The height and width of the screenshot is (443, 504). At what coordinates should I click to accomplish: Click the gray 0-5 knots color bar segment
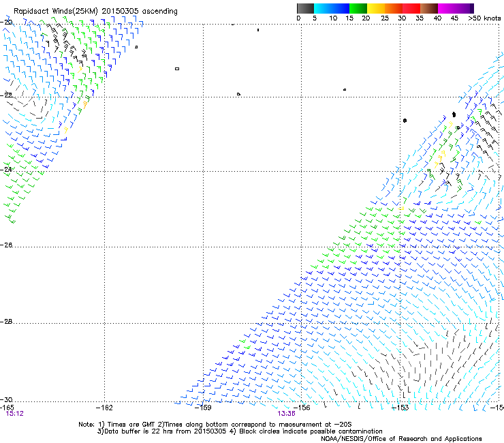coord(305,8)
